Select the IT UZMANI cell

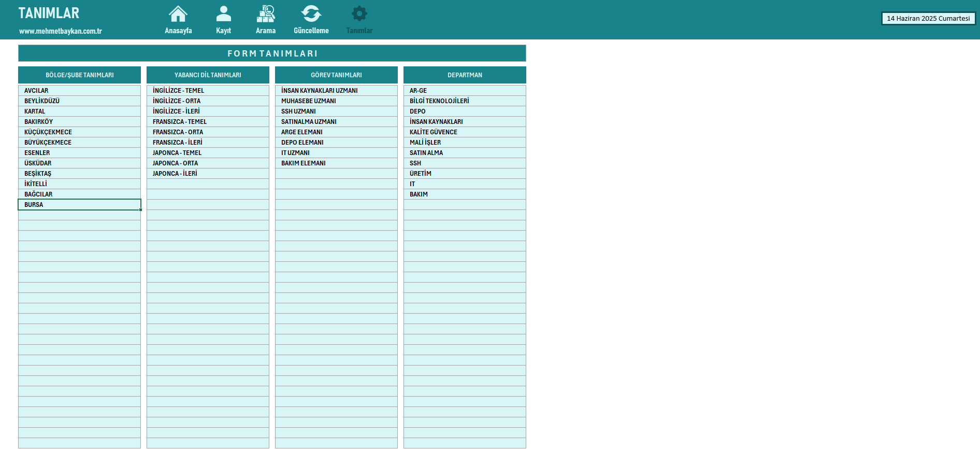(336, 153)
